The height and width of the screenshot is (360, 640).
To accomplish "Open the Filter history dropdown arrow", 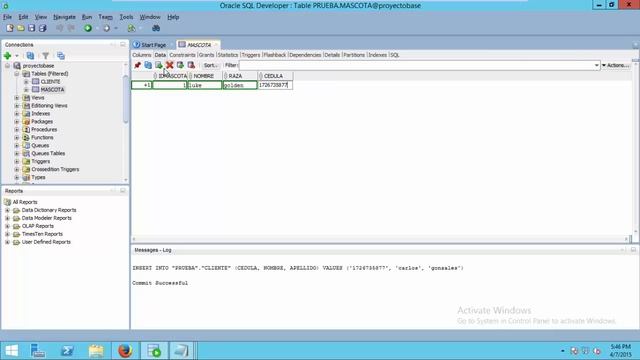I will click(597, 65).
